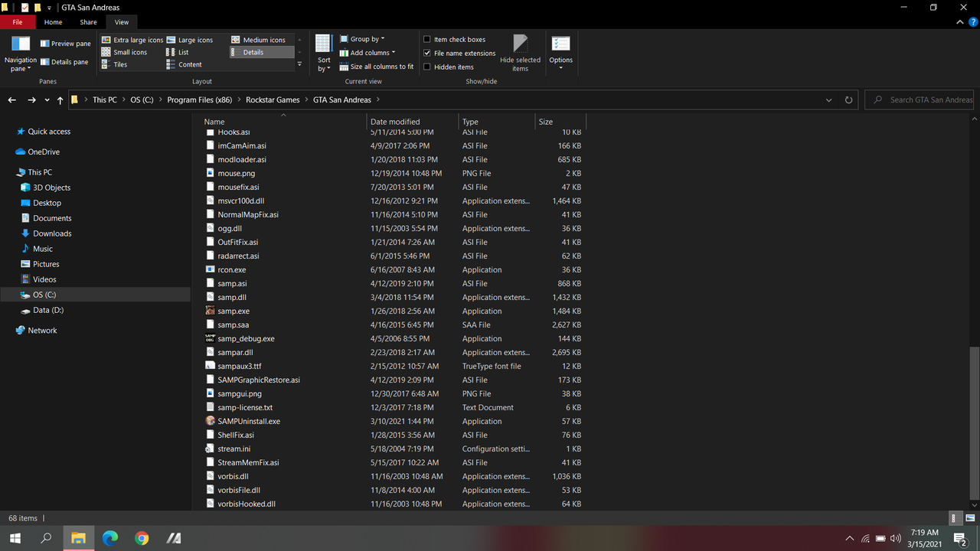Sort files by Date modified header
Image resolution: width=980 pixels, height=551 pixels.
[x=413, y=122]
